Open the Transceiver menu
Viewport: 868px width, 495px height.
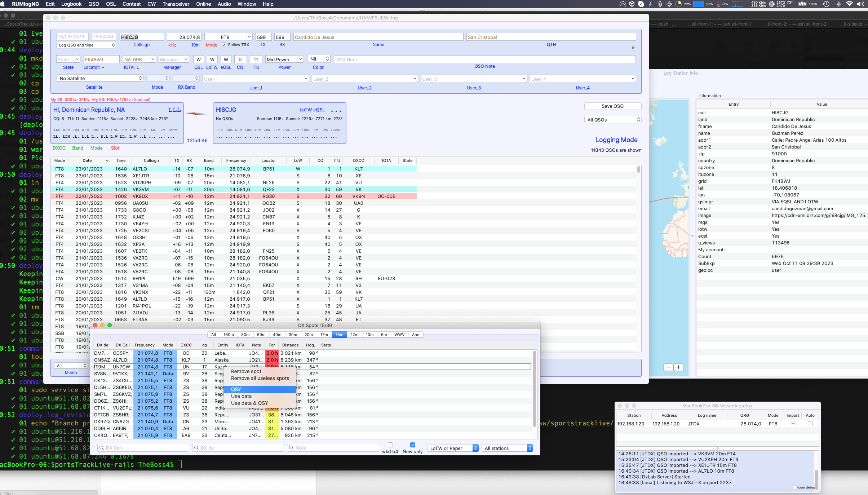click(176, 4)
